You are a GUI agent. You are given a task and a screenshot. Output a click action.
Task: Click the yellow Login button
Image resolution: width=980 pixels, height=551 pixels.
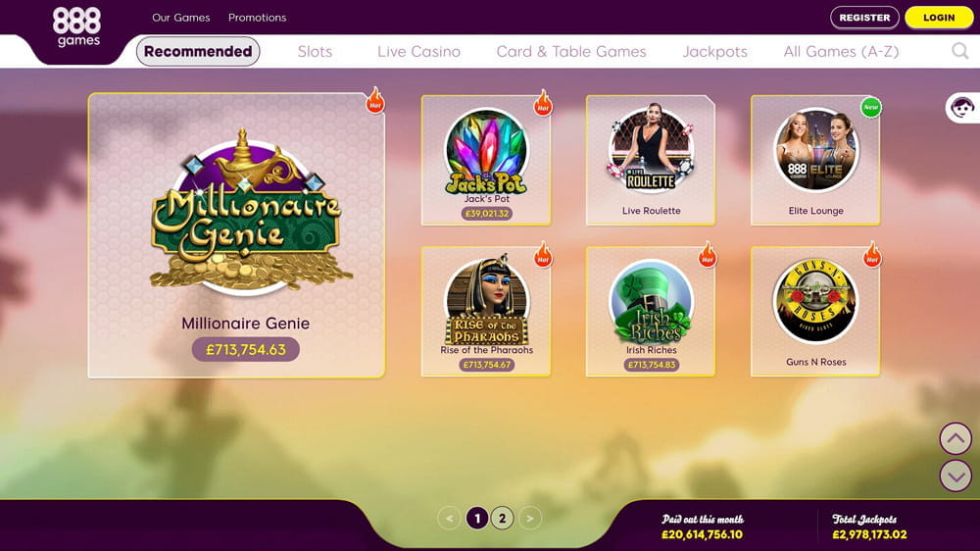pyautogui.click(x=939, y=18)
